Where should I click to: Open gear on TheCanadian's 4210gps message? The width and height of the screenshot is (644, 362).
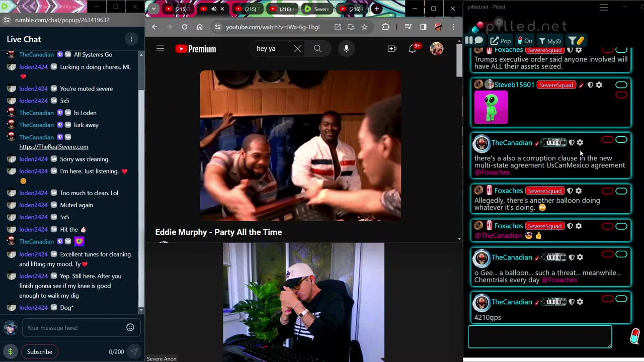click(x=580, y=302)
